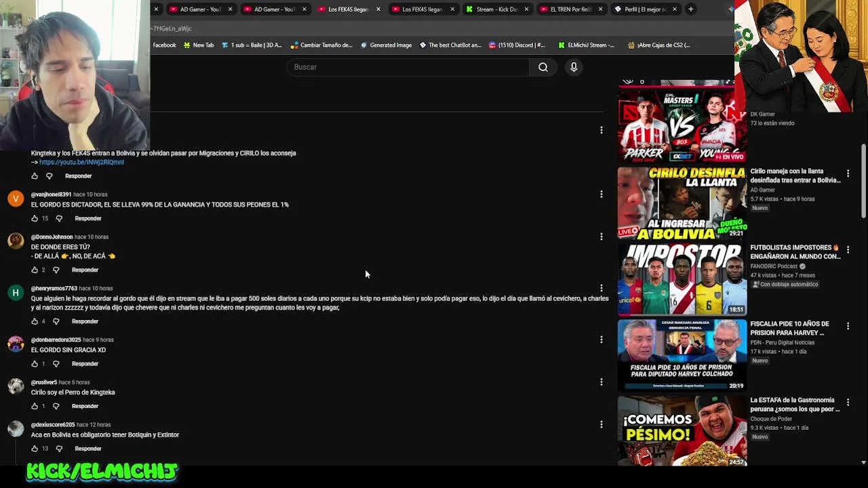
Task: Open 'FISCALIA PIDE 10 AÑOS DE PRISION' video title
Action: [790, 329]
